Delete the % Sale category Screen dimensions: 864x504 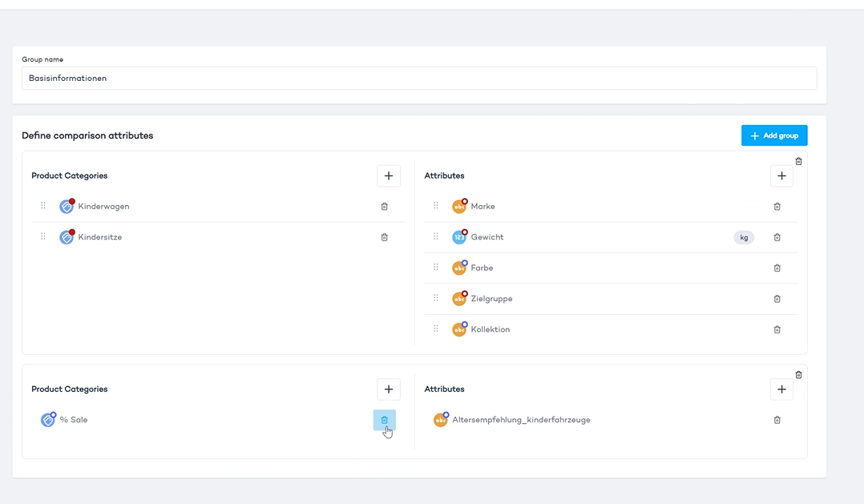coord(384,420)
